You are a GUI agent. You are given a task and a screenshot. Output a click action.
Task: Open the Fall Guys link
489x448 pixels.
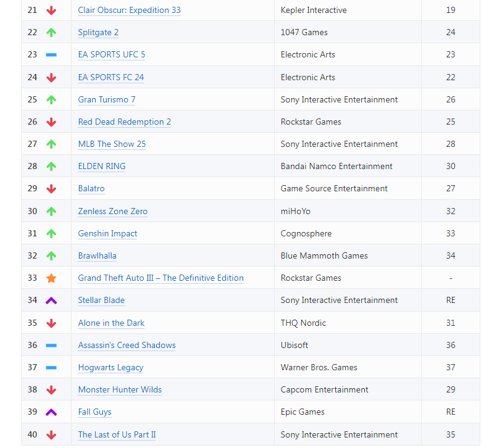click(x=94, y=412)
